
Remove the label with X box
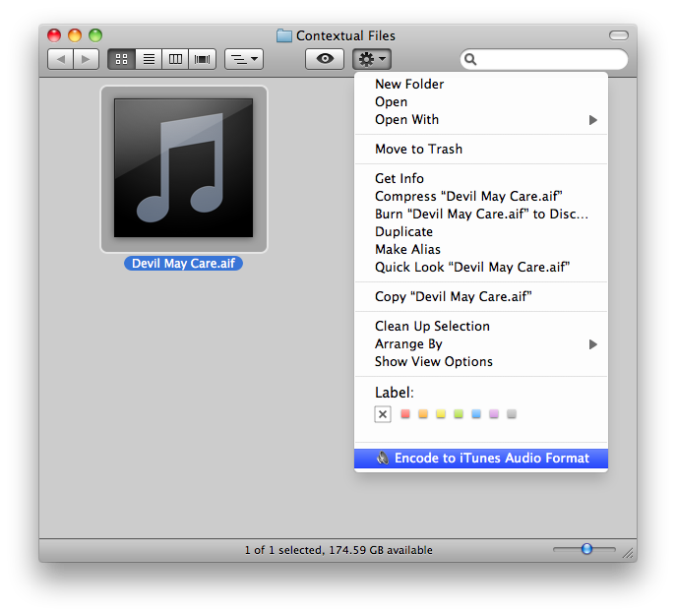pos(383,414)
